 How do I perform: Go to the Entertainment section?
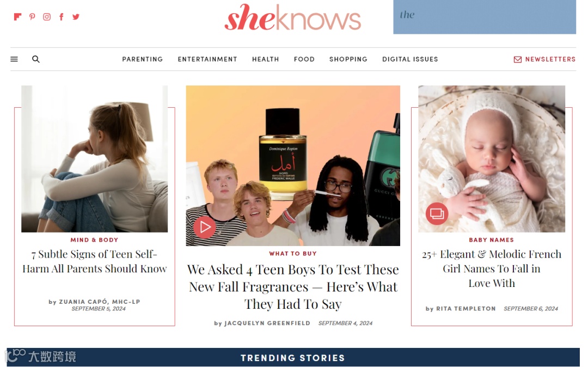click(207, 59)
